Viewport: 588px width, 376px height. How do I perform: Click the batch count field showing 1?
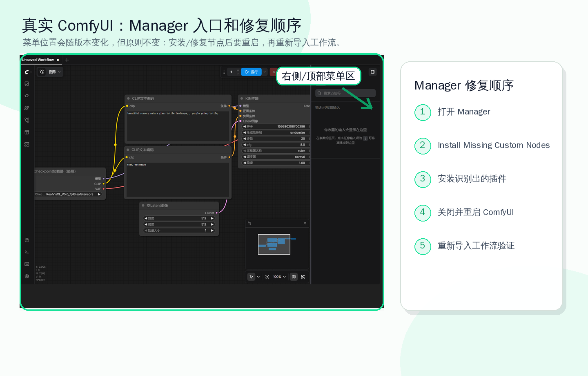click(x=231, y=72)
